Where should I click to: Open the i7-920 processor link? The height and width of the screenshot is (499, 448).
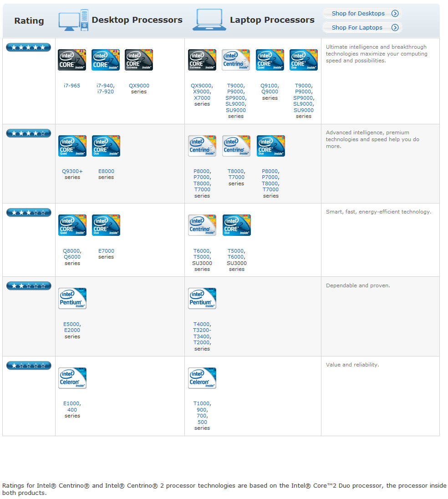[105, 92]
